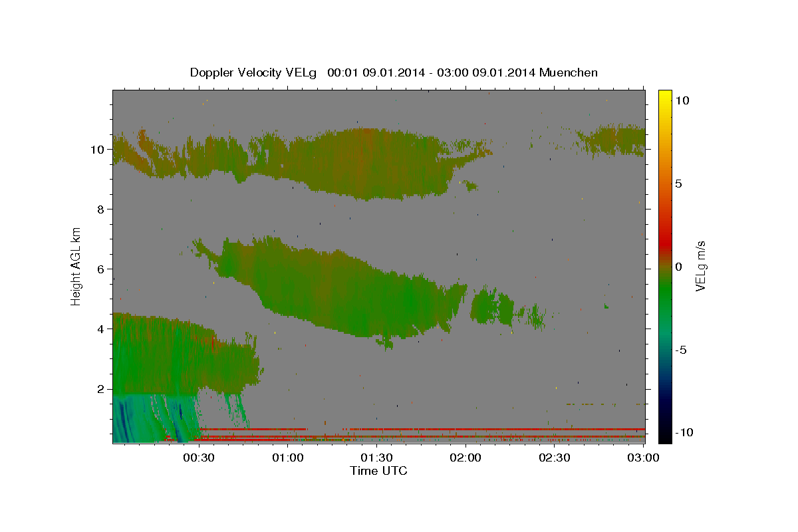Click the 00:30 time tick label
This screenshot has width=798, height=532.
[x=199, y=458]
